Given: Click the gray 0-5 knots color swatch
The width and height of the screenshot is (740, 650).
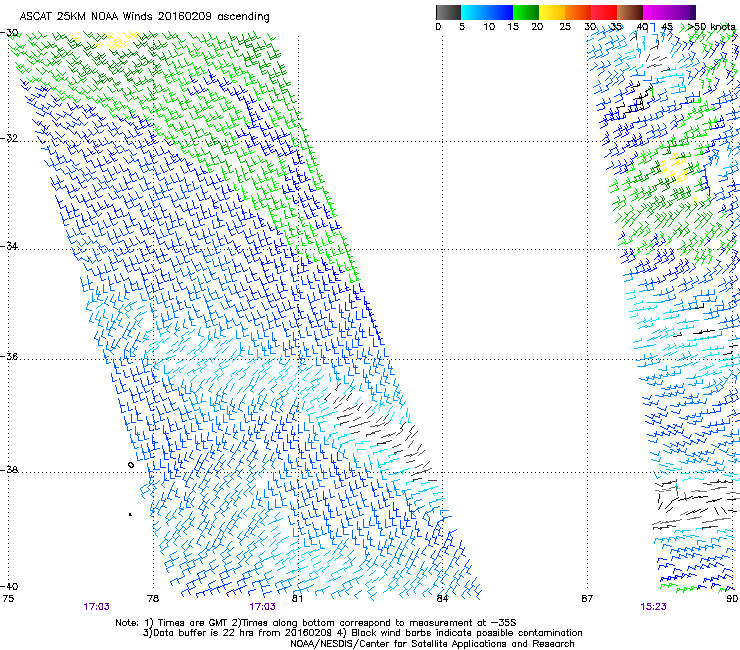Looking at the screenshot, I should (448, 12).
